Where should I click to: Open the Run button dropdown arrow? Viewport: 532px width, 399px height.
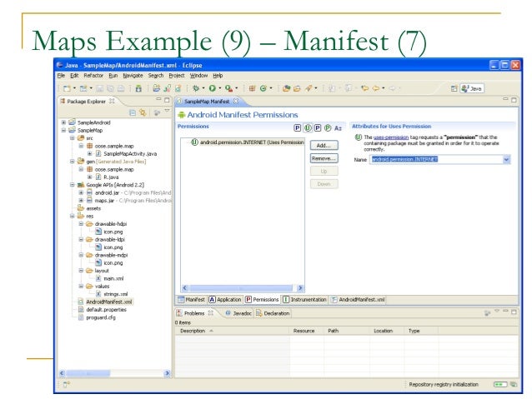(x=220, y=88)
